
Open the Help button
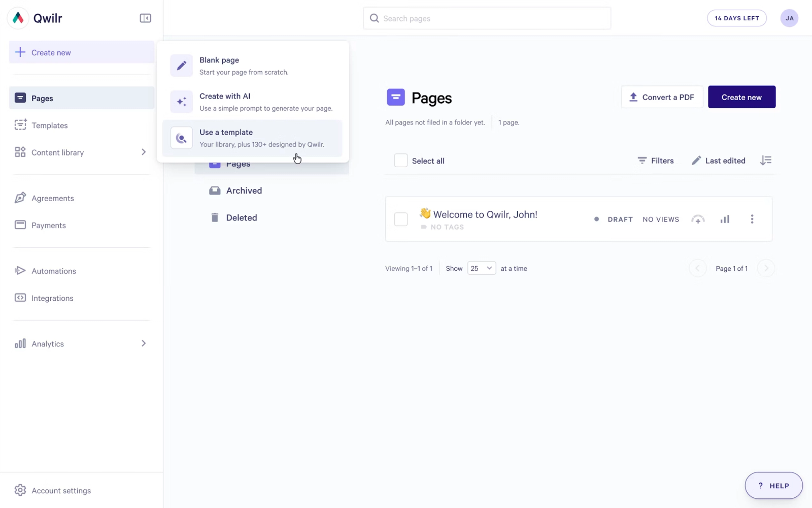tap(773, 486)
